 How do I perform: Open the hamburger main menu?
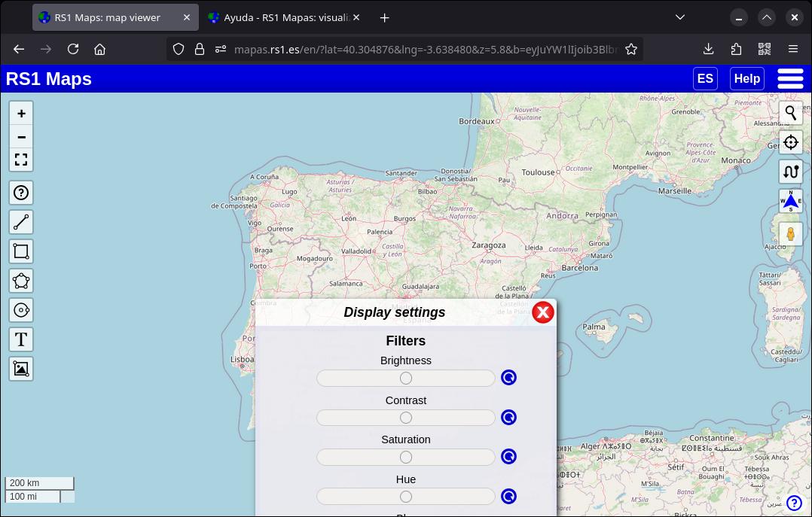[790, 79]
